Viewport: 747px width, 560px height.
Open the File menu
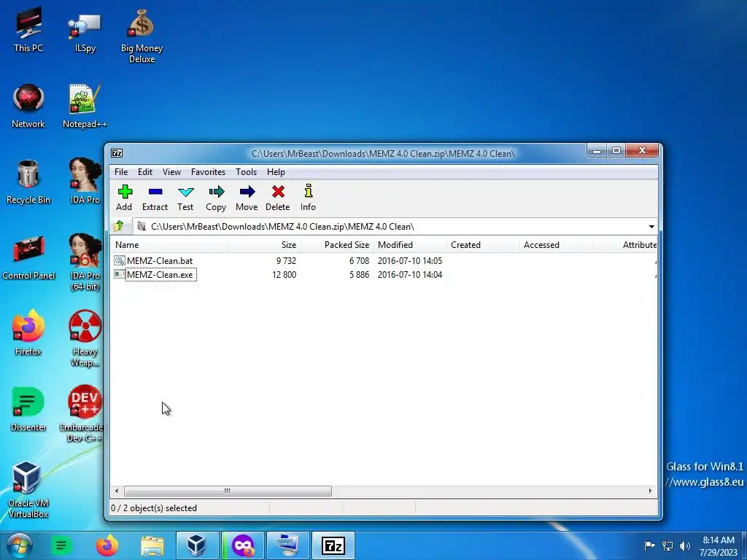point(121,172)
